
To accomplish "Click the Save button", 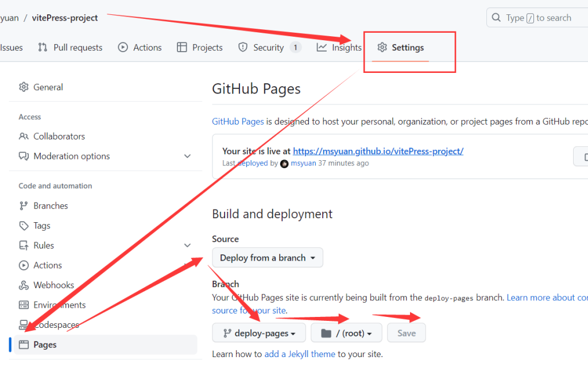I will tap(406, 333).
